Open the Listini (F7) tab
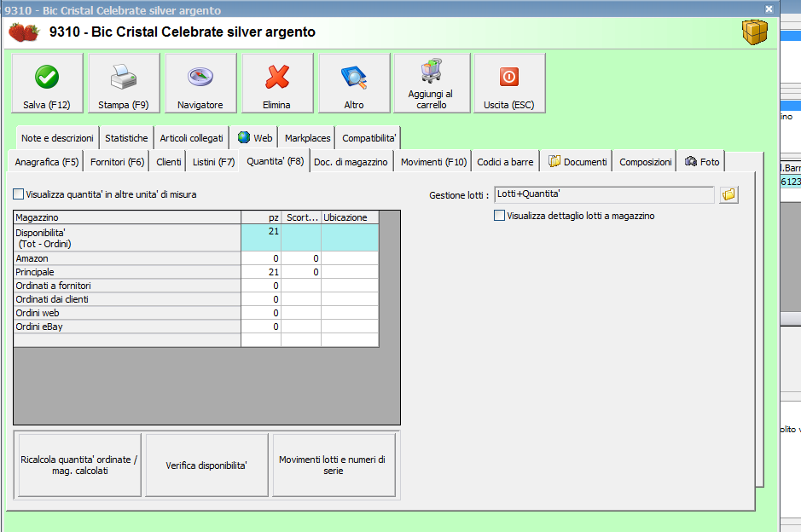 pyautogui.click(x=213, y=162)
